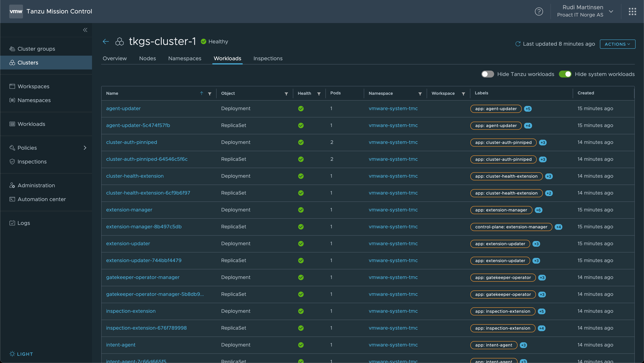This screenshot has height=363, width=644.
Task: Click the Administration sidebar icon
Action: click(12, 185)
